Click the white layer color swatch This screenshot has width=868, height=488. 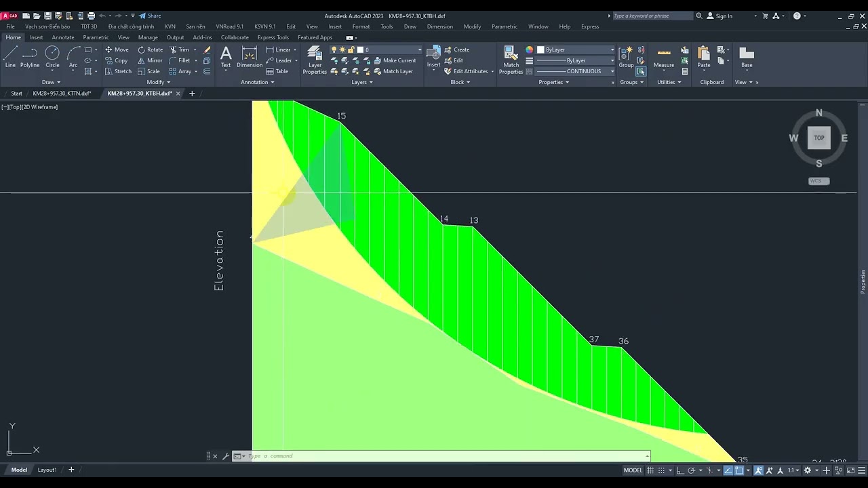pos(360,49)
